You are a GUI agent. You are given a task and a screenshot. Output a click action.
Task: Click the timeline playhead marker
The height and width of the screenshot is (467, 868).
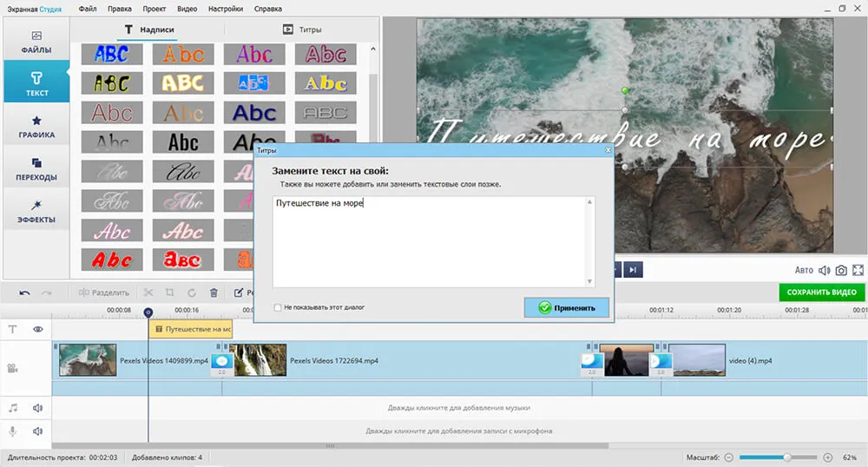tap(148, 312)
